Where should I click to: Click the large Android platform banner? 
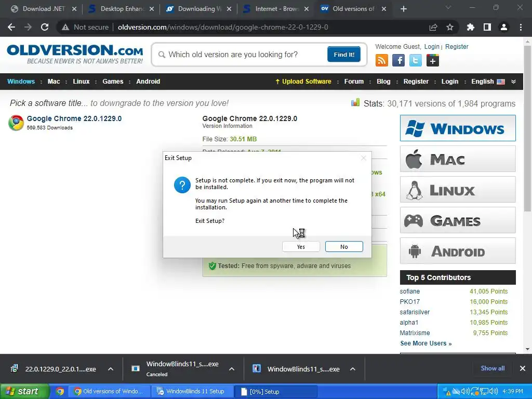pos(458,251)
